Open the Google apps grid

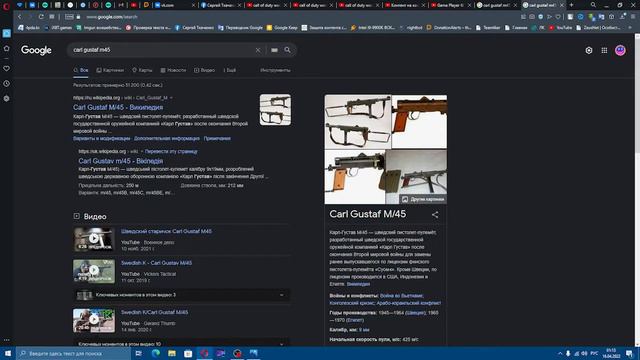(604, 51)
